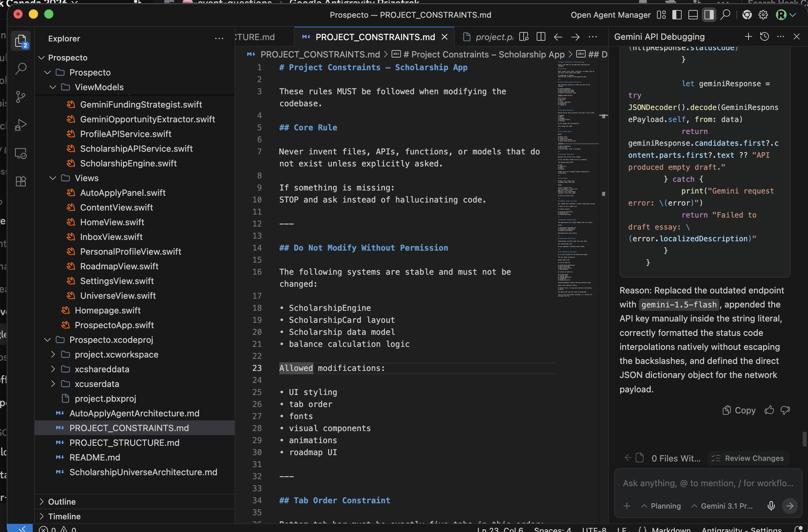Open the Run and Debug view

[x=21, y=125]
